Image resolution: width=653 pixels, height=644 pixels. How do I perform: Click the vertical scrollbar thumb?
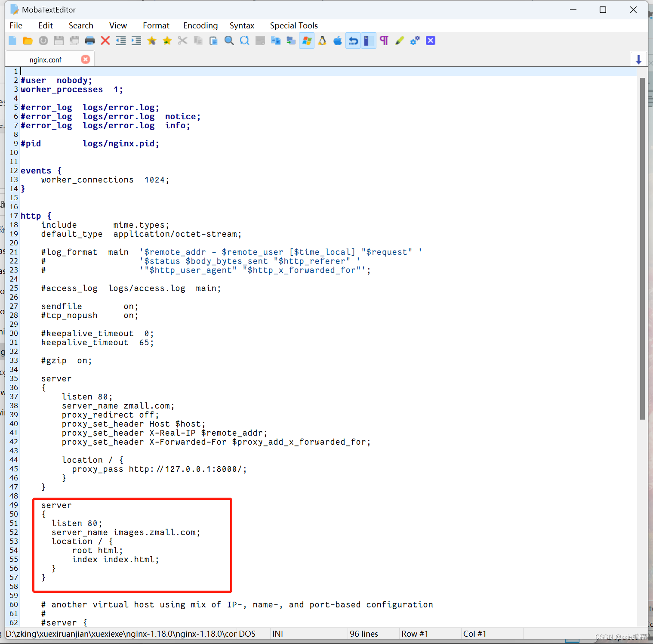tap(642, 248)
